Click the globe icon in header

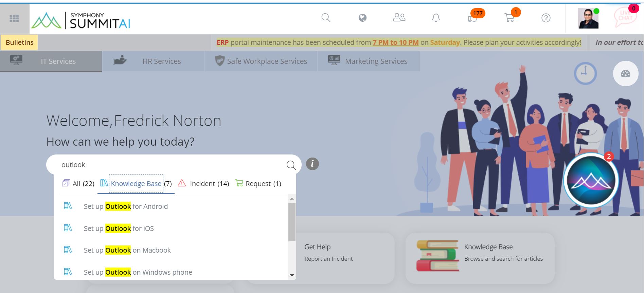point(362,18)
